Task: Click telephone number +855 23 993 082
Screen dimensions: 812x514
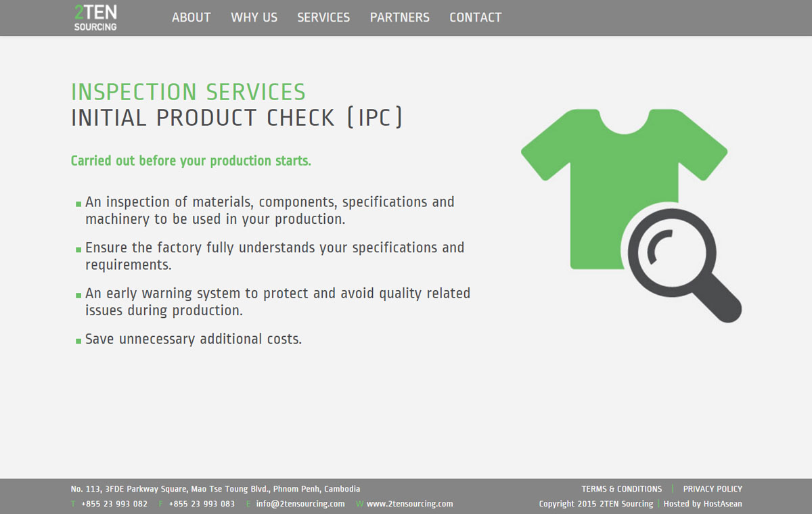Action: (114, 504)
